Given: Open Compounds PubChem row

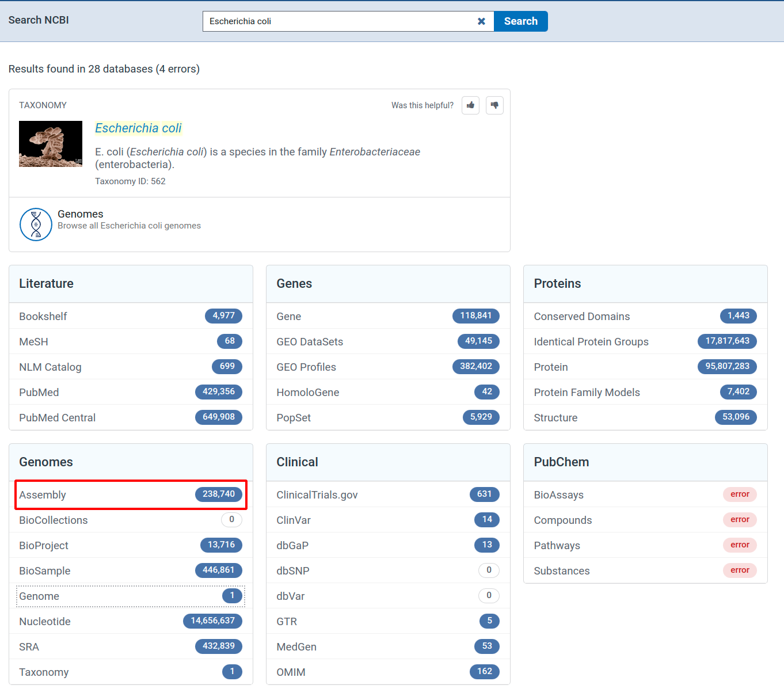Looking at the screenshot, I should pyautogui.click(x=645, y=520).
